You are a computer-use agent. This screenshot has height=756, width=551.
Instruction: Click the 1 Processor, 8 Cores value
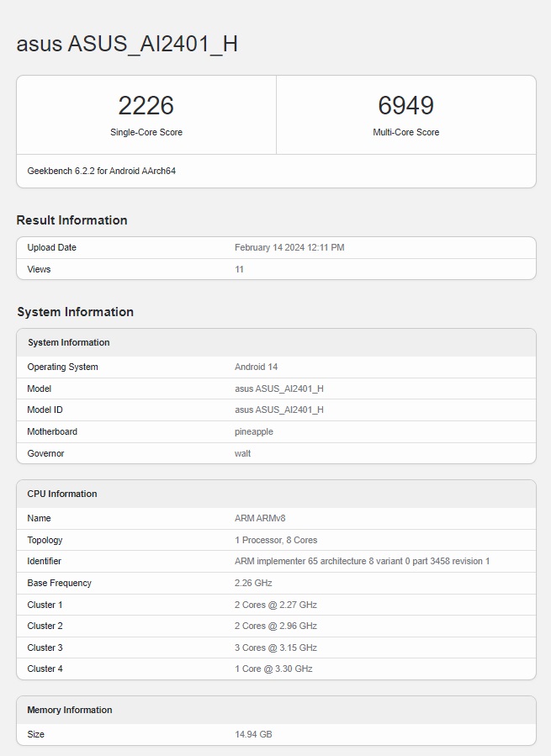click(x=276, y=540)
